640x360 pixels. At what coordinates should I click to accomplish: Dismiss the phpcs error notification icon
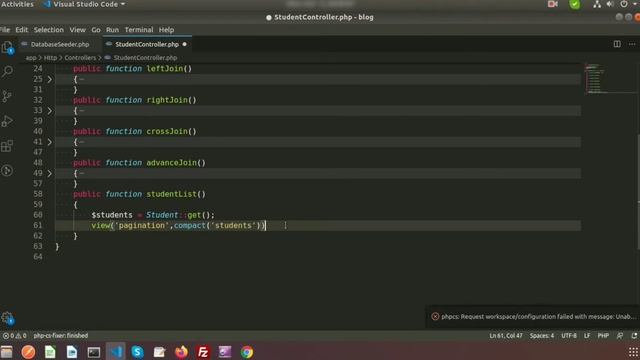tap(435, 316)
